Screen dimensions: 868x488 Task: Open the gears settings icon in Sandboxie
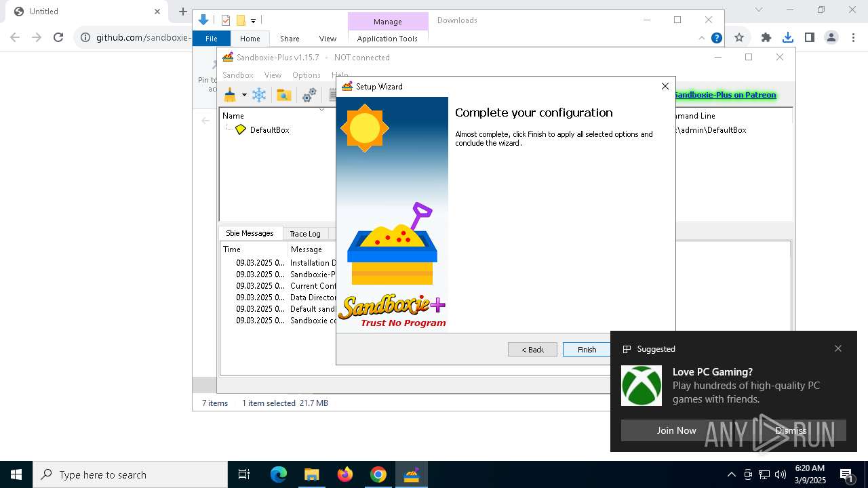click(x=309, y=95)
